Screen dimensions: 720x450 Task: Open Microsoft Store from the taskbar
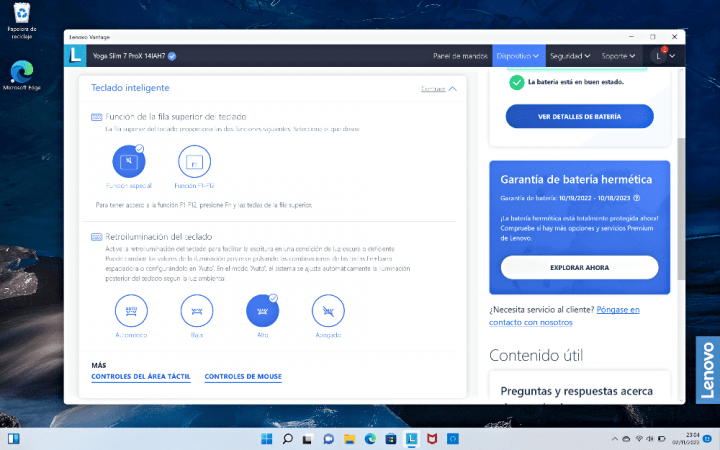[x=391, y=439]
